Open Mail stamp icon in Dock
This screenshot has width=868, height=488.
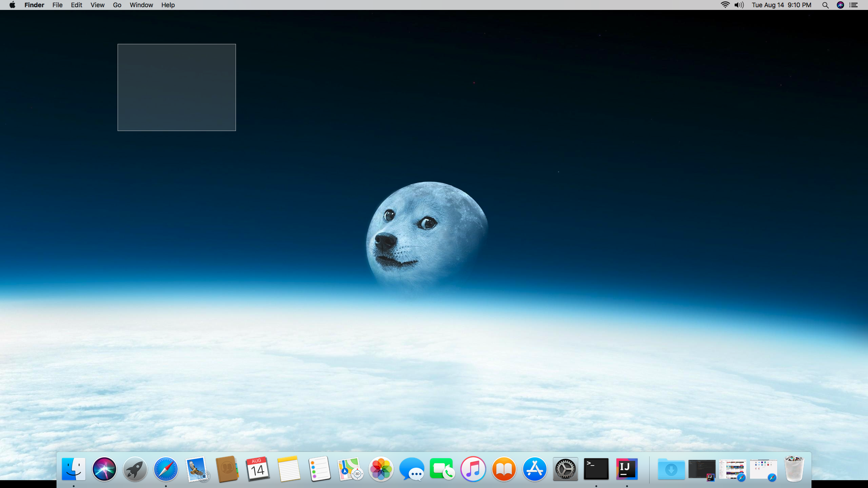197,469
